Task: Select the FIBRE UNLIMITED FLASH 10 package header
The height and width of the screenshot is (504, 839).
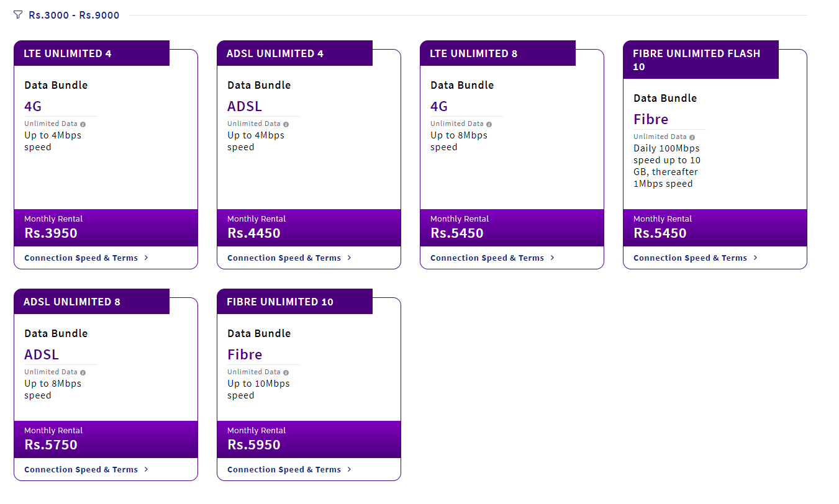Action: click(x=701, y=60)
